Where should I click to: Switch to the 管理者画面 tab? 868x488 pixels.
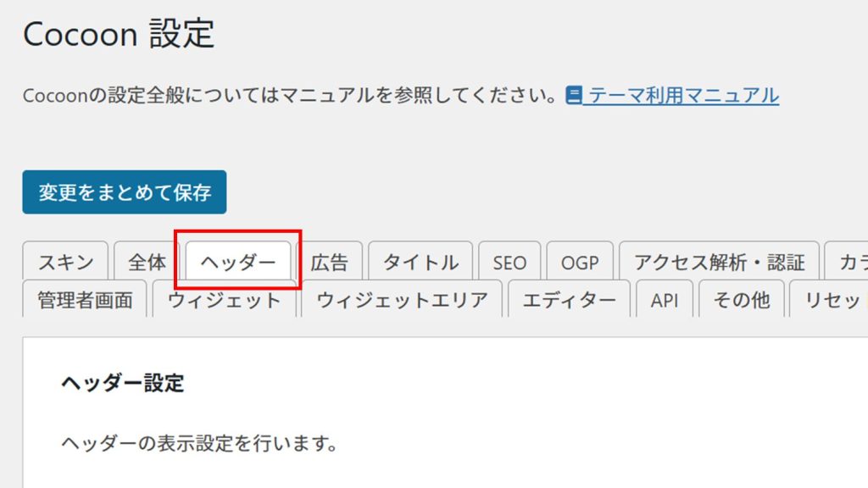[85, 300]
